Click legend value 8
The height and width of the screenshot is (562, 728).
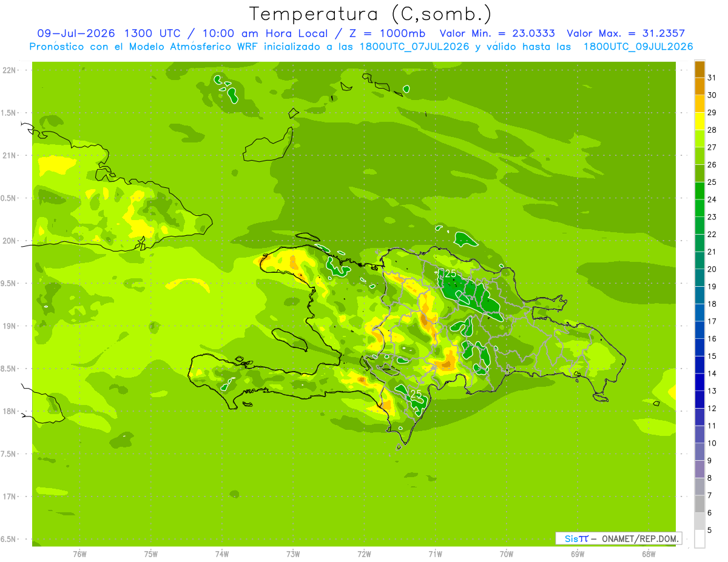(709, 478)
